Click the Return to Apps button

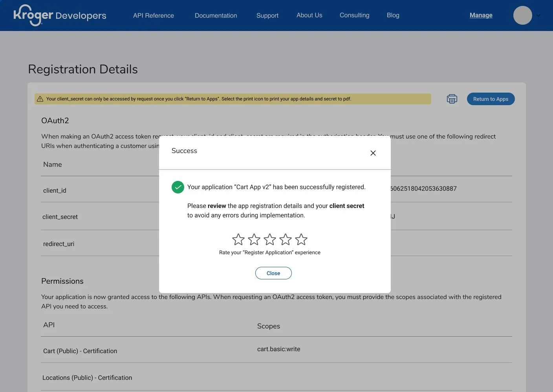coord(491,99)
